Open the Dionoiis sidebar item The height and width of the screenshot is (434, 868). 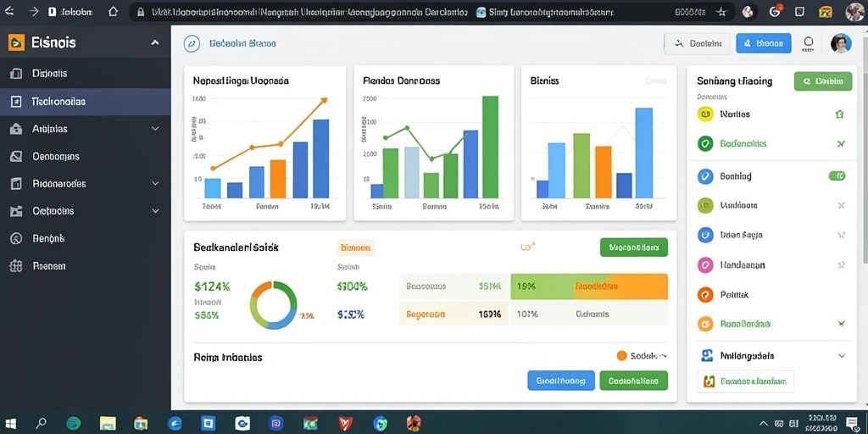tap(86, 73)
